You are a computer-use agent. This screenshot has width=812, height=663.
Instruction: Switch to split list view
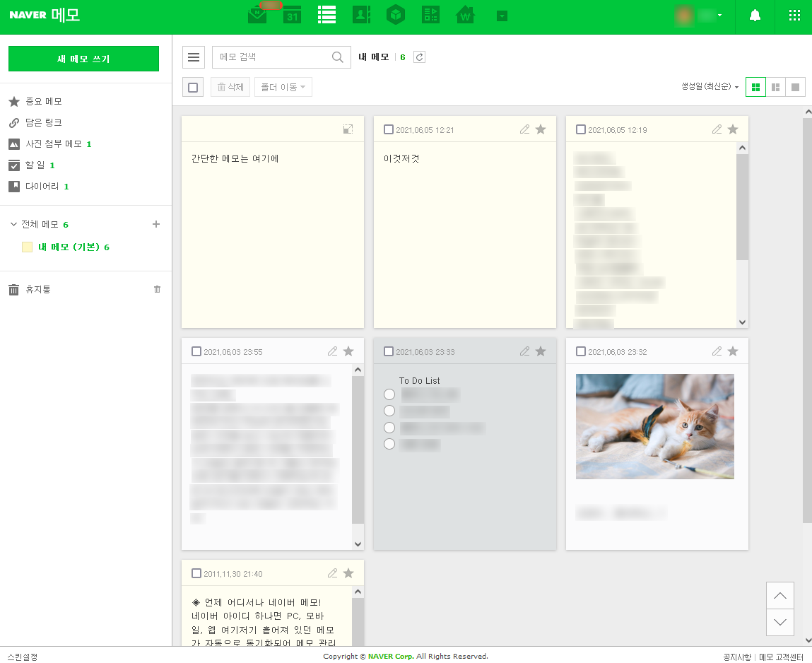(x=776, y=87)
